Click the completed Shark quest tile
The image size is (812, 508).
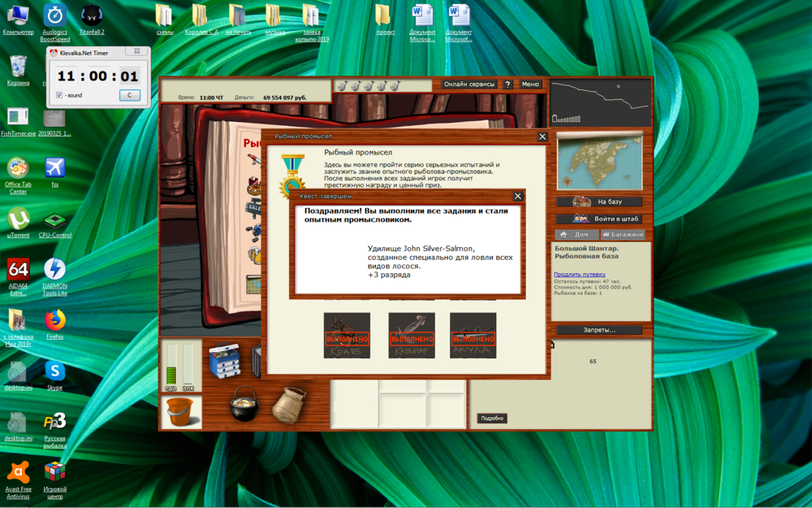click(473, 336)
